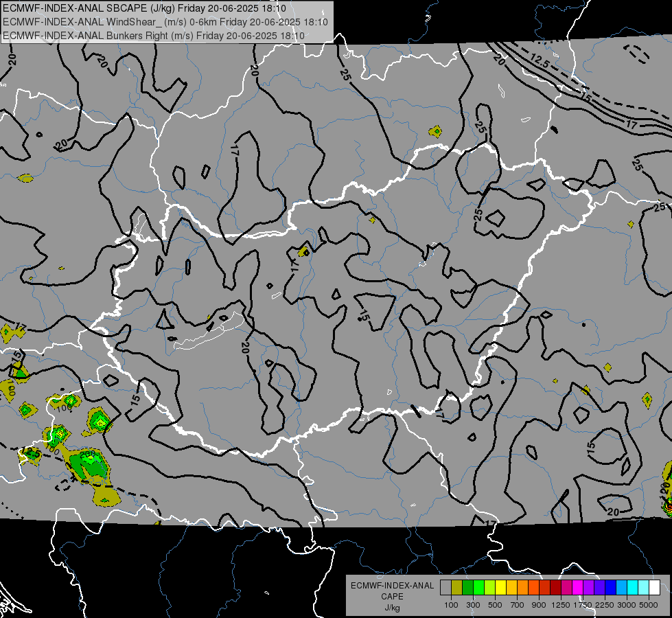Image resolution: width=672 pixels, height=618 pixels.
Task: Pick the yellow-green legend swatch
Action: click(490, 587)
